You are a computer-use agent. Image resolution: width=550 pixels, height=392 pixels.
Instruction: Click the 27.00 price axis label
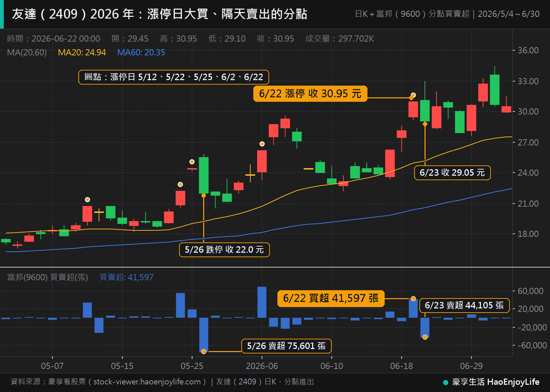(528, 142)
